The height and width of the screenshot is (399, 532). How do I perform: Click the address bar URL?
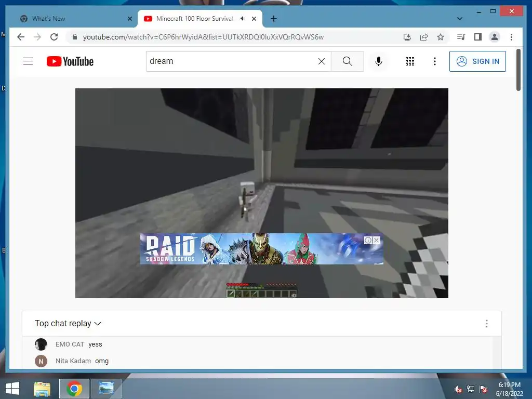click(x=203, y=37)
